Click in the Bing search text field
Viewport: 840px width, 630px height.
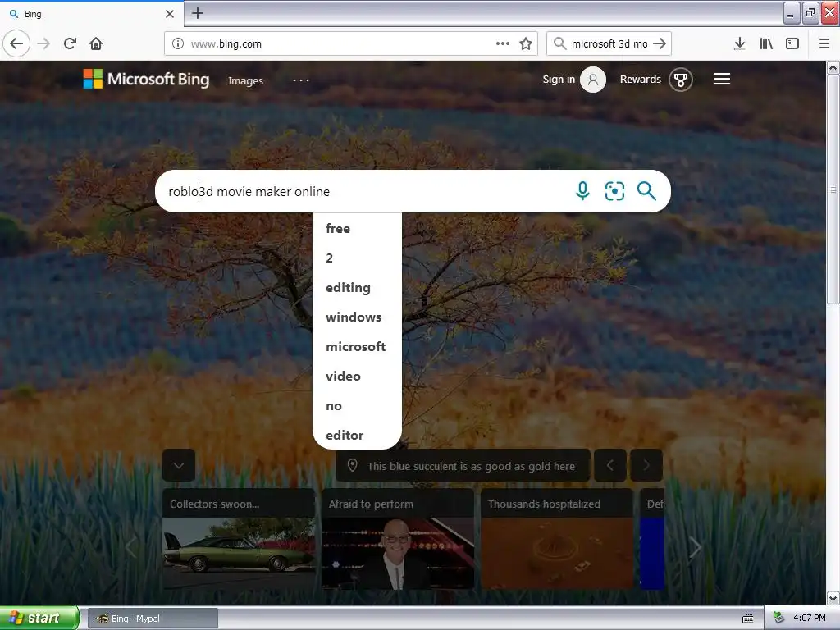(x=364, y=191)
